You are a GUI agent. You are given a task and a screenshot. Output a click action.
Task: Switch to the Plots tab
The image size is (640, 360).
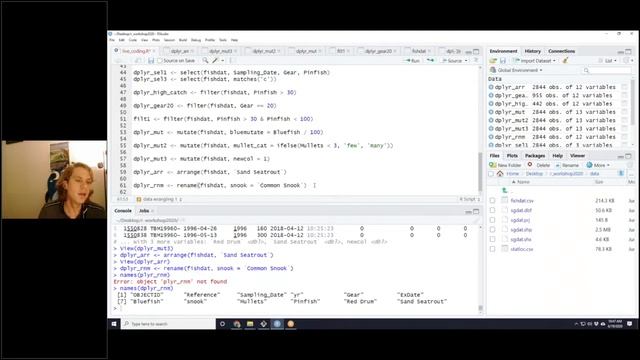(512, 156)
